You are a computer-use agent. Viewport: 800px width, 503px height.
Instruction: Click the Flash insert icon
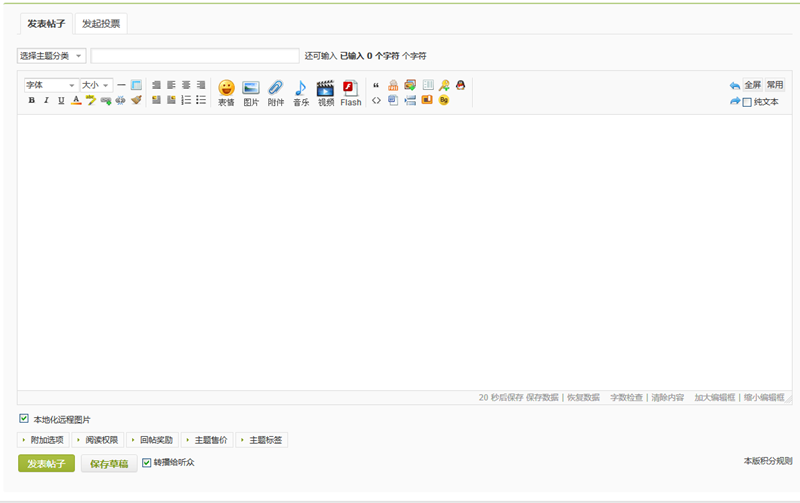pos(350,92)
